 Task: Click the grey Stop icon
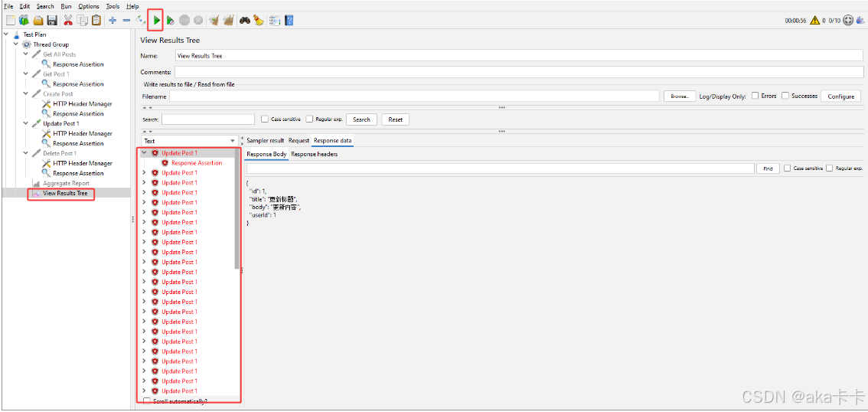[184, 21]
